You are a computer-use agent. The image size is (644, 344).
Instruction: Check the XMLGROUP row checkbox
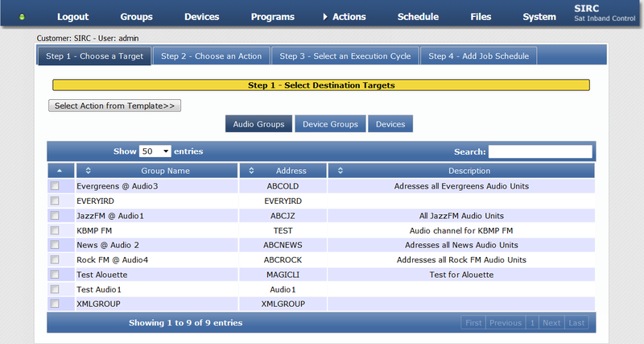[x=56, y=304]
